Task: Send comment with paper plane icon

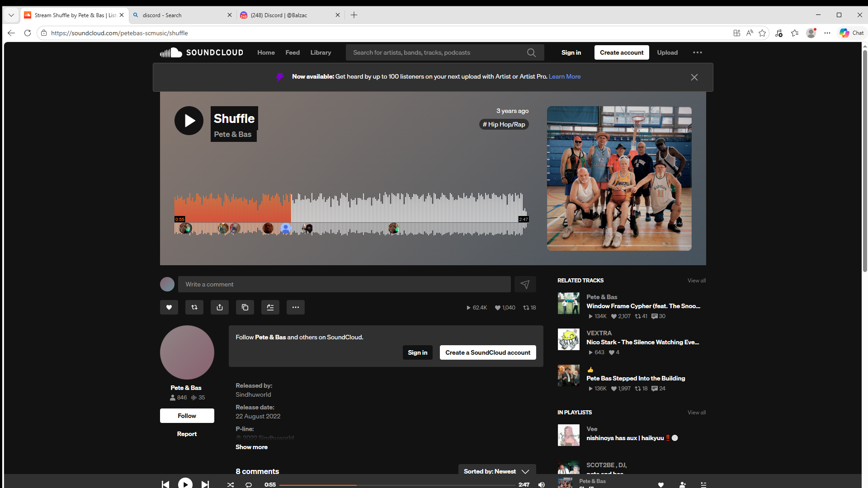Action: tap(525, 284)
